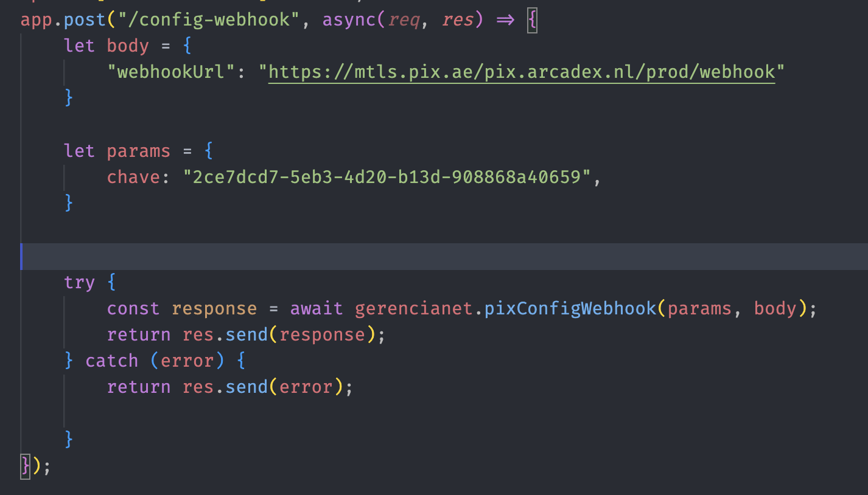This screenshot has height=495, width=868.
Task: Click the 'app.post' call at top
Action: coord(63,19)
